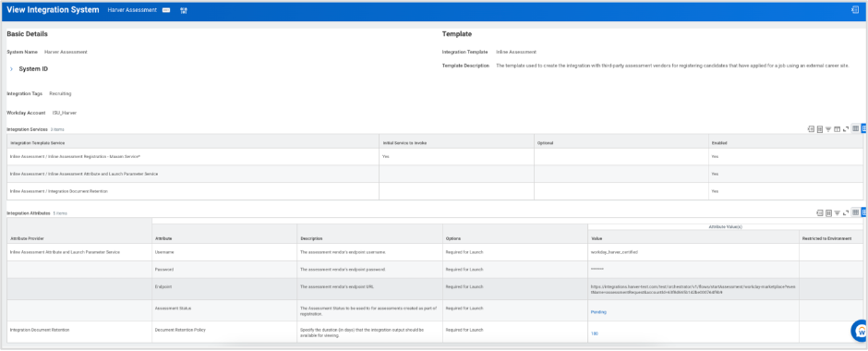Image resolution: width=868 pixels, height=351 pixels.
Task: Filter the Integration Attributes table
Action: tap(837, 212)
